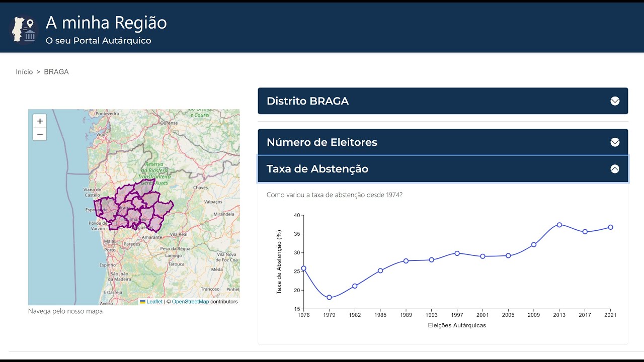Screen dimensions: 644x362
Task: Open the Número de Eleitores panel header
Action: [443, 142]
